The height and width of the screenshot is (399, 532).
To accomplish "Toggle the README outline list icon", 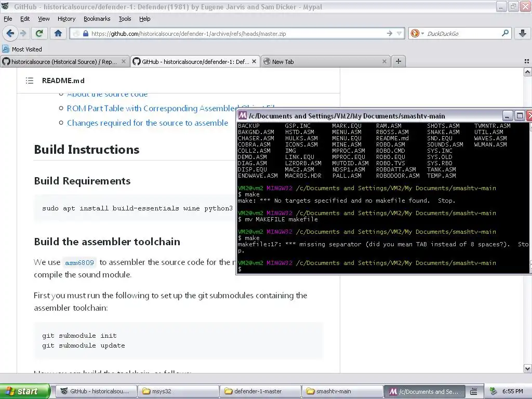I will [x=30, y=81].
